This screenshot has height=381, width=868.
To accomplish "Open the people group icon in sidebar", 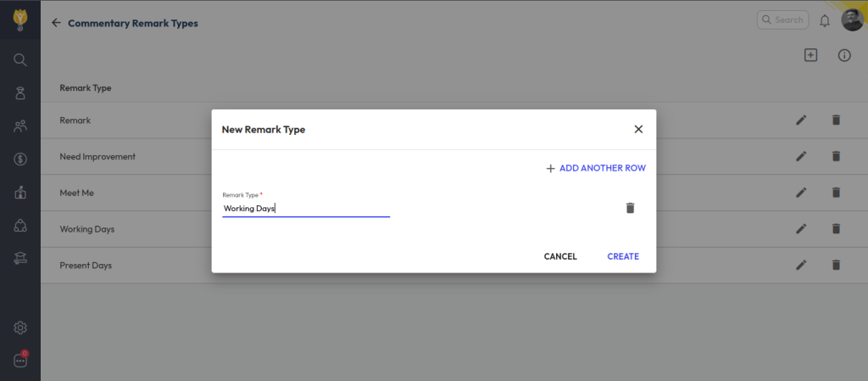I will point(20,126).
